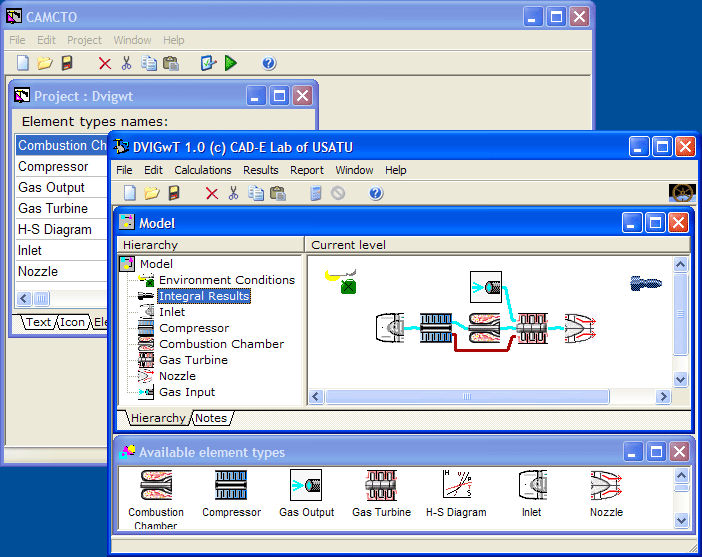Pick Inlet in Available element types

click(532, 485)
